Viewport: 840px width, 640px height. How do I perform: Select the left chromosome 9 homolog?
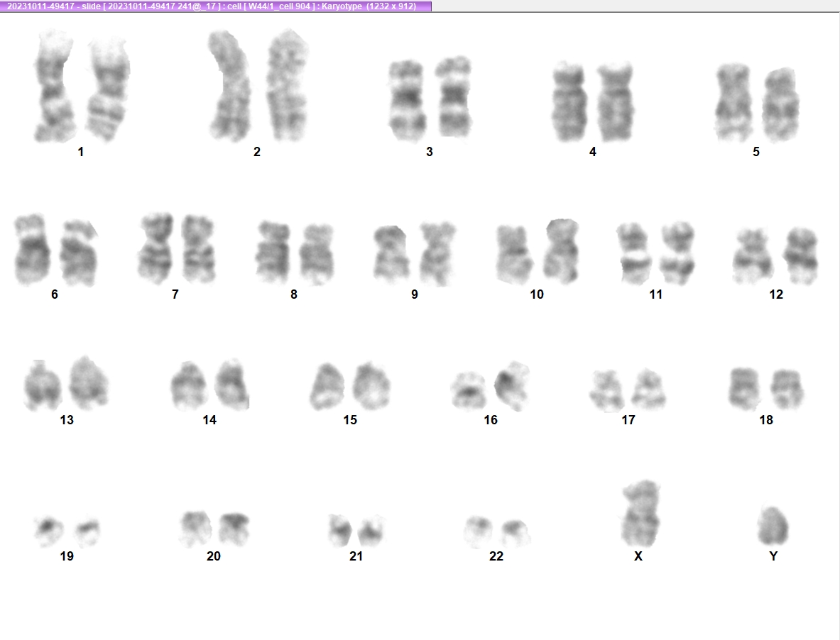coord(391,254)
